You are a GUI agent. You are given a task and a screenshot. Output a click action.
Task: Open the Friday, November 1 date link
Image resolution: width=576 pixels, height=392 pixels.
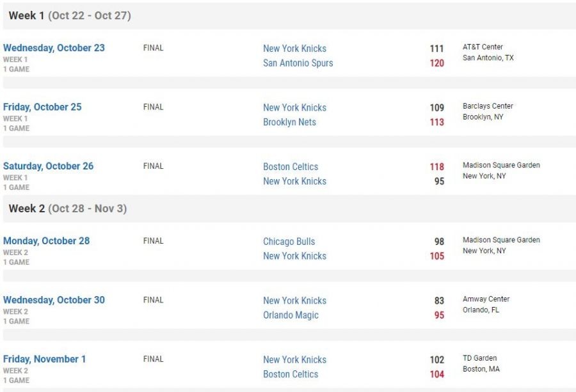coord(44,359)
